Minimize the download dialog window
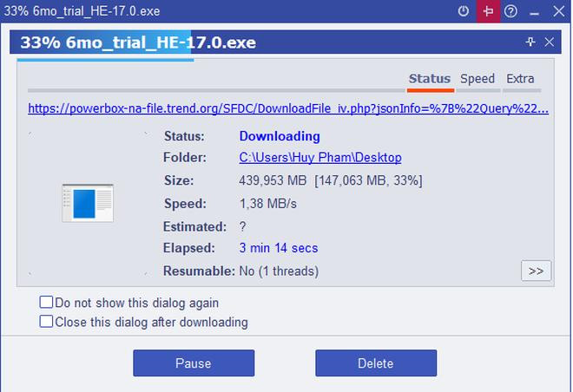The height and width of the screenshot is (392, 573). tap(534, 11)
